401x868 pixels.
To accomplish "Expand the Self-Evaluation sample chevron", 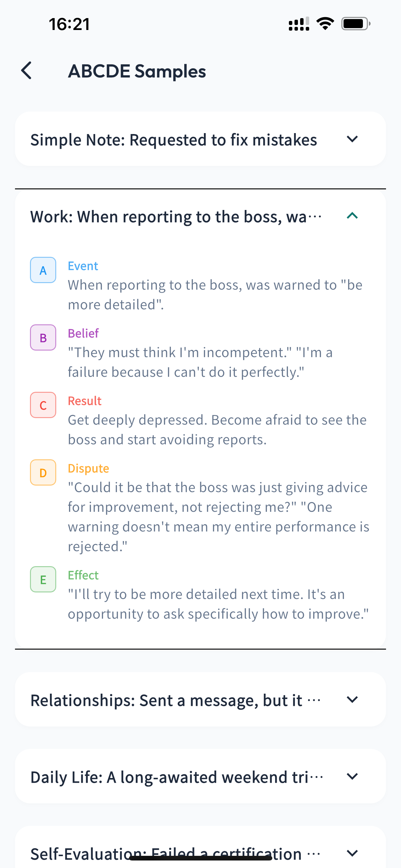I will (352, 853).
